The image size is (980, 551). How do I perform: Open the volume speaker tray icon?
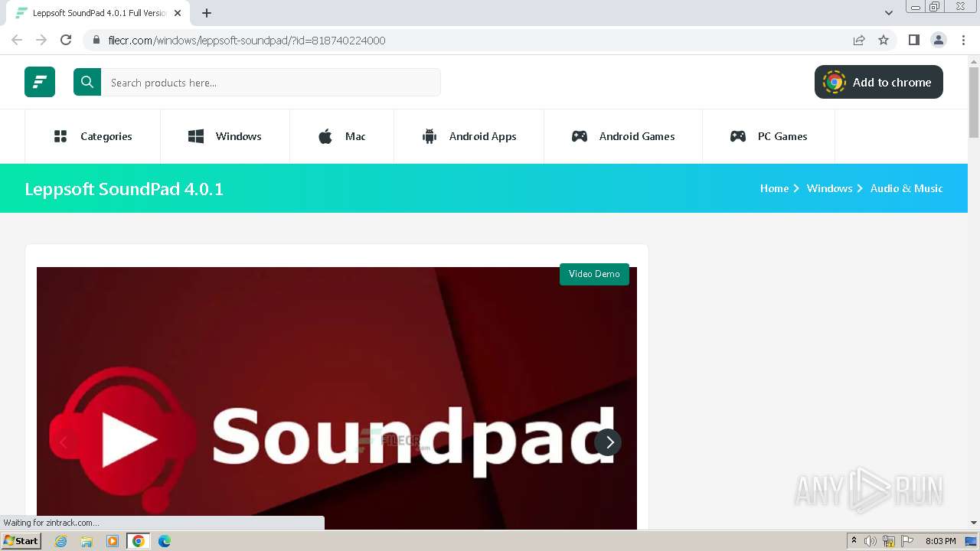tap(871, 541)
